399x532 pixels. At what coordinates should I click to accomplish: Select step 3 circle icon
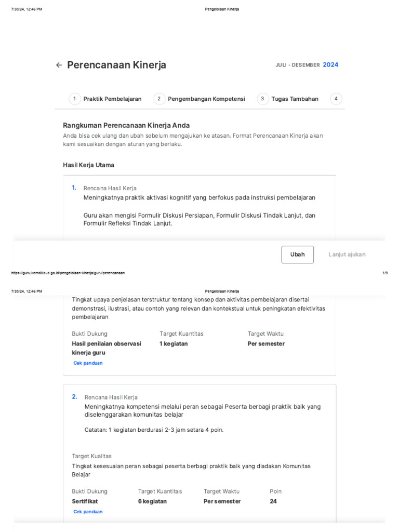[262, 99]
